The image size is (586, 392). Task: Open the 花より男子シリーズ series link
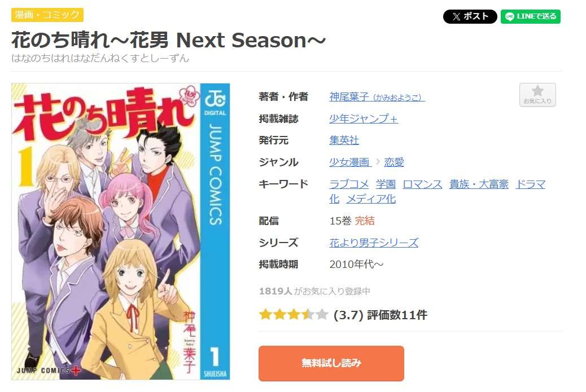[x=374, y=243]
